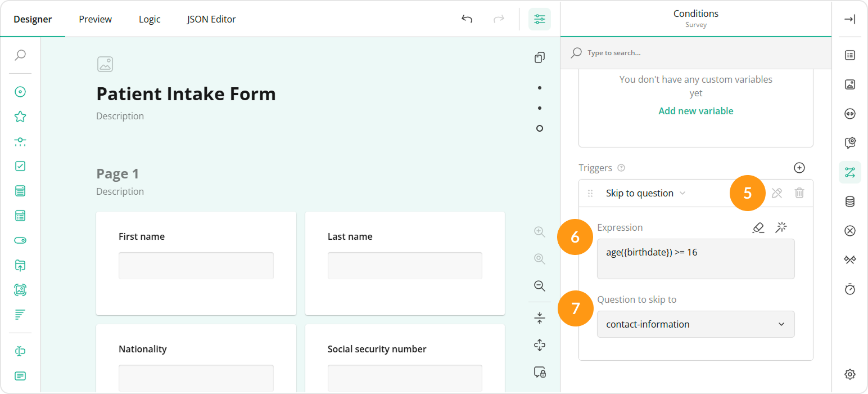Click the Undo arrow in the toolbar
The width and height of the screenshot is (868, 394).
(467, 19)
